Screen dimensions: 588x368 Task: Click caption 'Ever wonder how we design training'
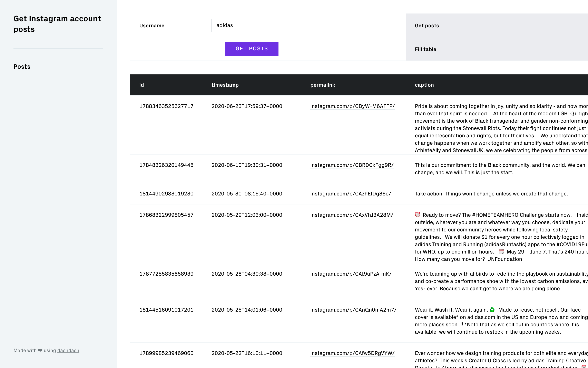tap(501, 359)
